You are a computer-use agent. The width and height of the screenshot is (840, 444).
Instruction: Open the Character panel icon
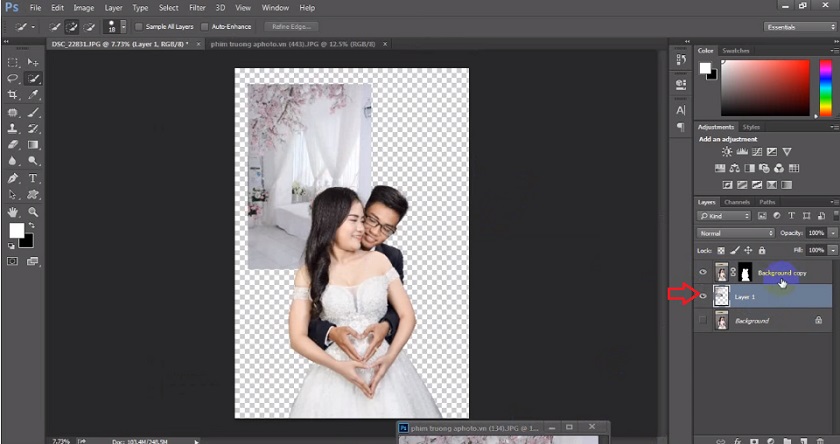(681, 110)
